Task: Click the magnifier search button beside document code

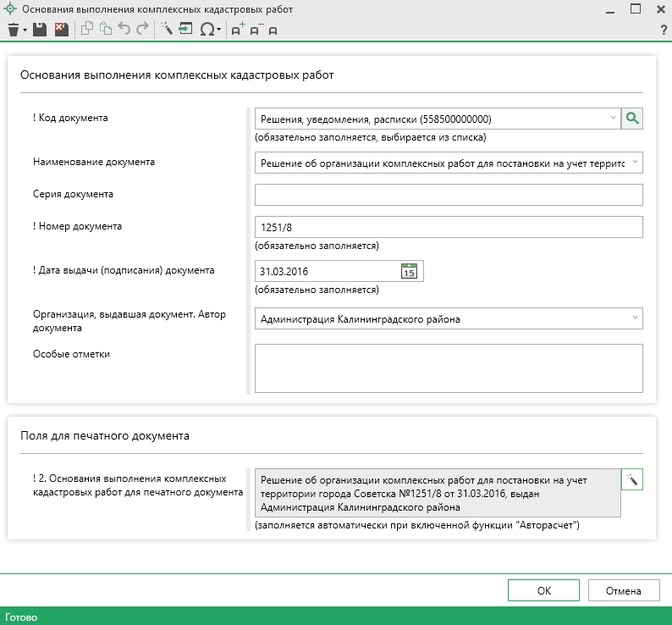Action: (632, 119)
